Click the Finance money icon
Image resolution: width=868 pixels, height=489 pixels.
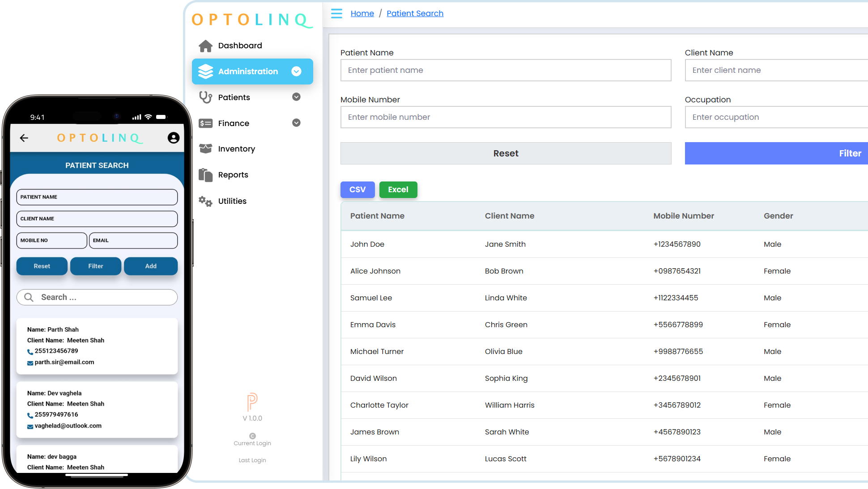[205, 123]
